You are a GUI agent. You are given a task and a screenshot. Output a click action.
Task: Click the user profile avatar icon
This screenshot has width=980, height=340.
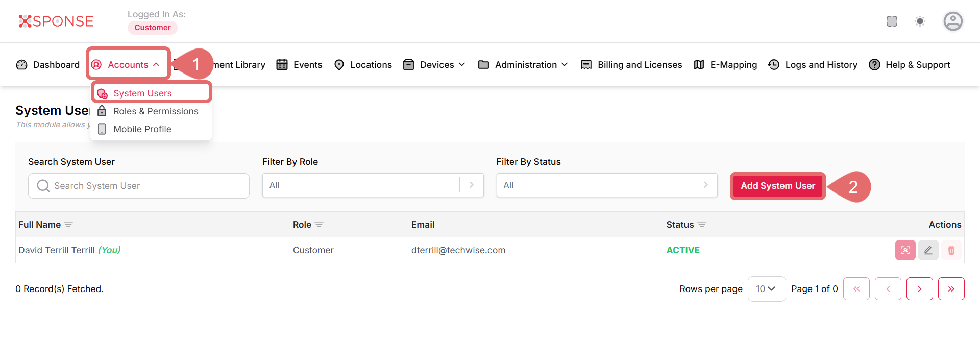[952, 21]
